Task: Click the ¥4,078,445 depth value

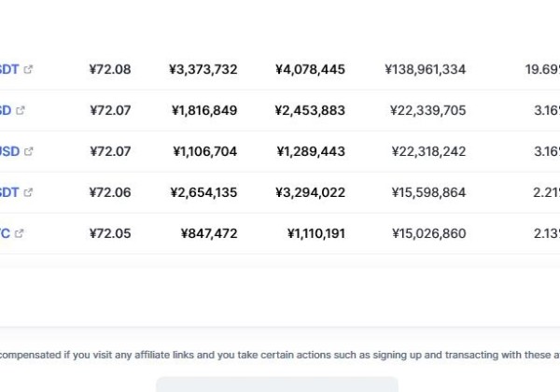Action: tap(310, 69)
